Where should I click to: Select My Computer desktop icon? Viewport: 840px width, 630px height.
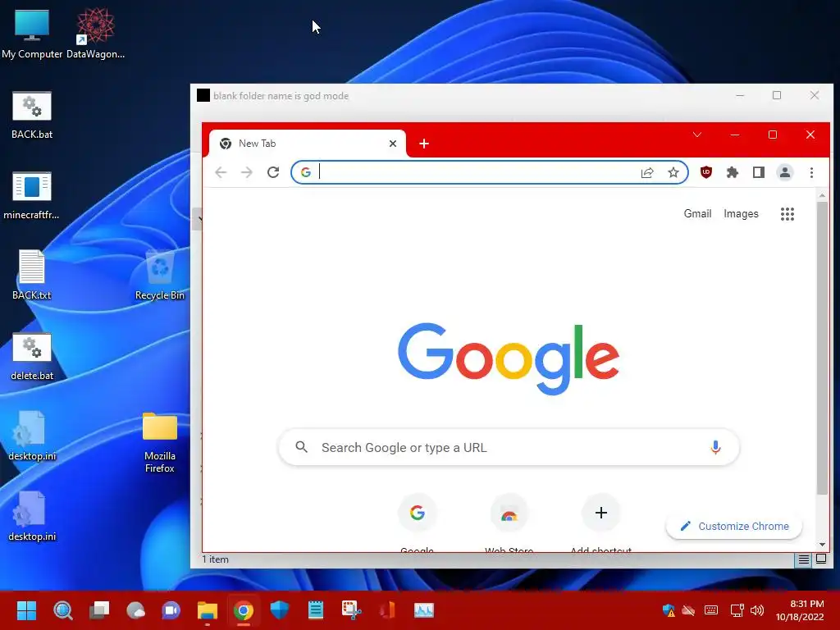pyautogui.click(x=32, y=34)
